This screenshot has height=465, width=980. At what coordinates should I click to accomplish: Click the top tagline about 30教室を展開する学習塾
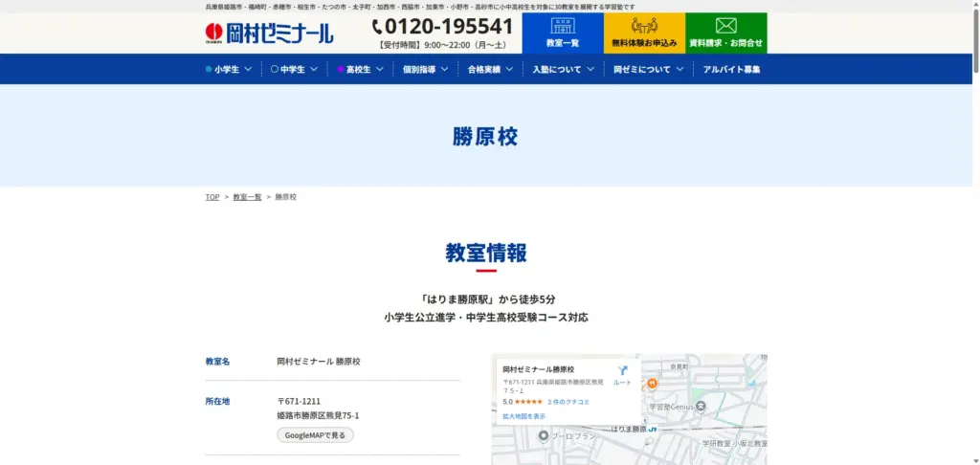[x=420, y=7]
